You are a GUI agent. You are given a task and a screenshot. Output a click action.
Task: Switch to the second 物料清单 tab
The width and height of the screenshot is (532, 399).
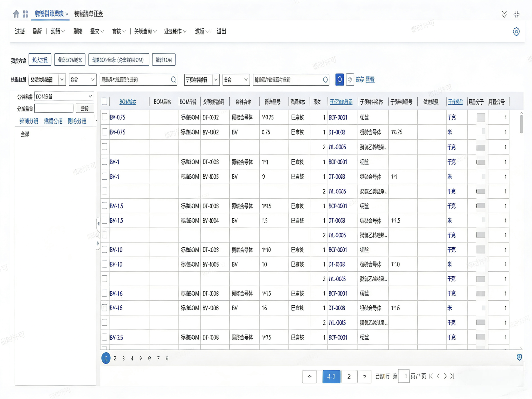[x=88, y=14]
